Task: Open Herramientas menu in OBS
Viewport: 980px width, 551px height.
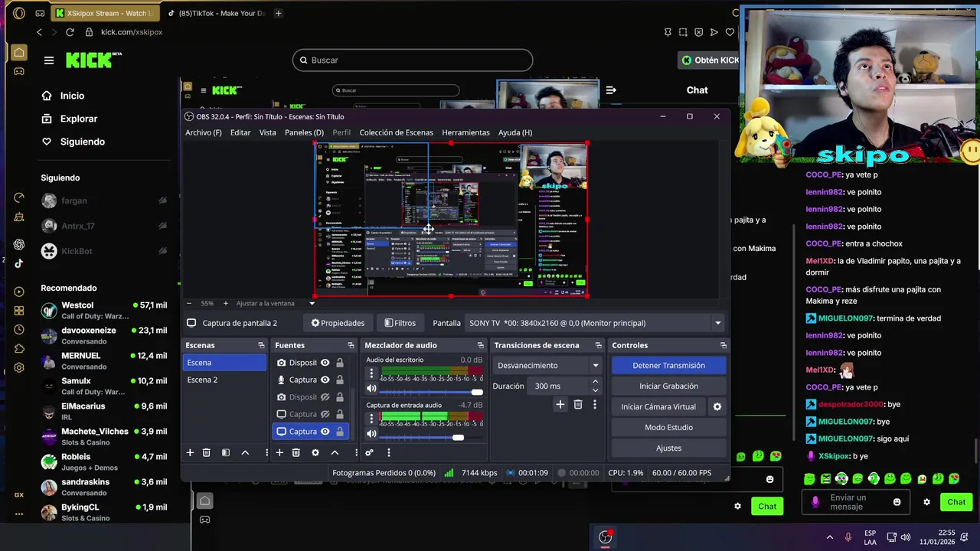Action: pyautogui.click(x=465, y=132)
